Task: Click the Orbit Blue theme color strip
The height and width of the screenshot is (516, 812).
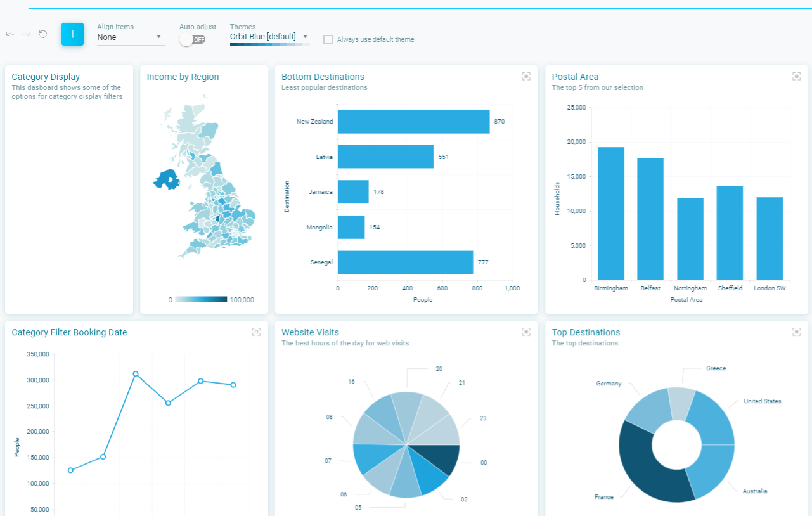Action: (269, 44)
